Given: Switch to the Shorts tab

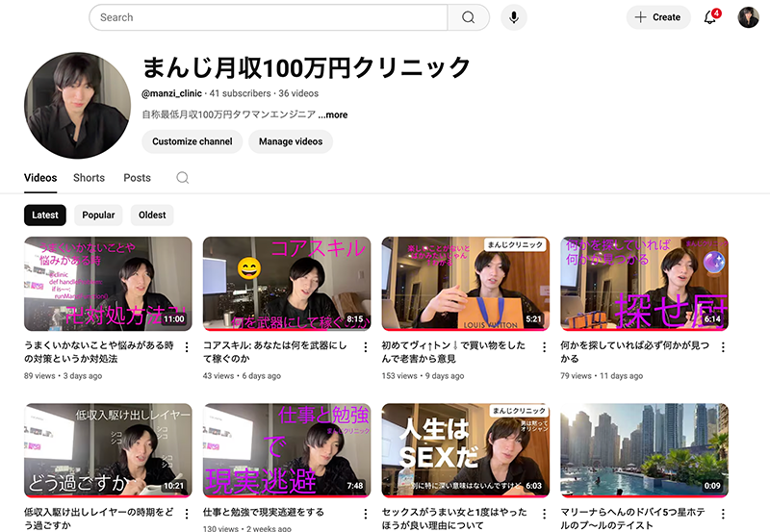Looking at the screenshot, I should [90, 178].
